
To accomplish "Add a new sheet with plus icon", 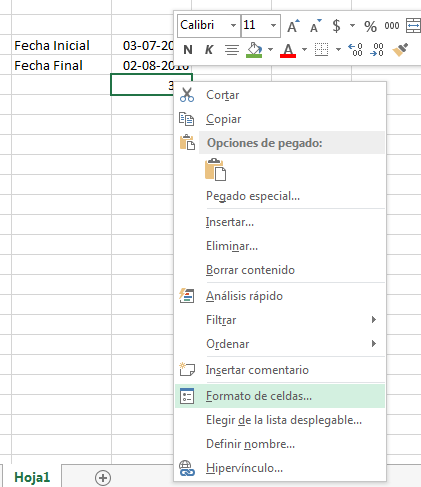I will [103, 478].
